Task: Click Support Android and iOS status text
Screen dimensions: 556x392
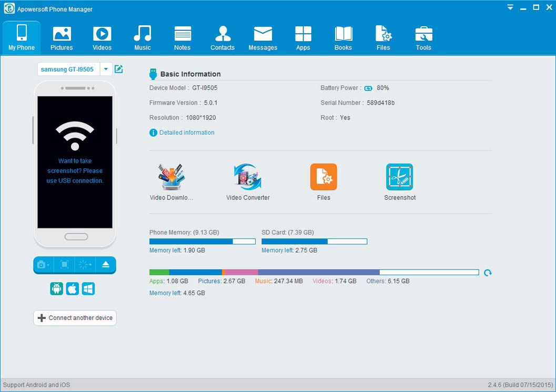Action: click(x=36, y=385)
